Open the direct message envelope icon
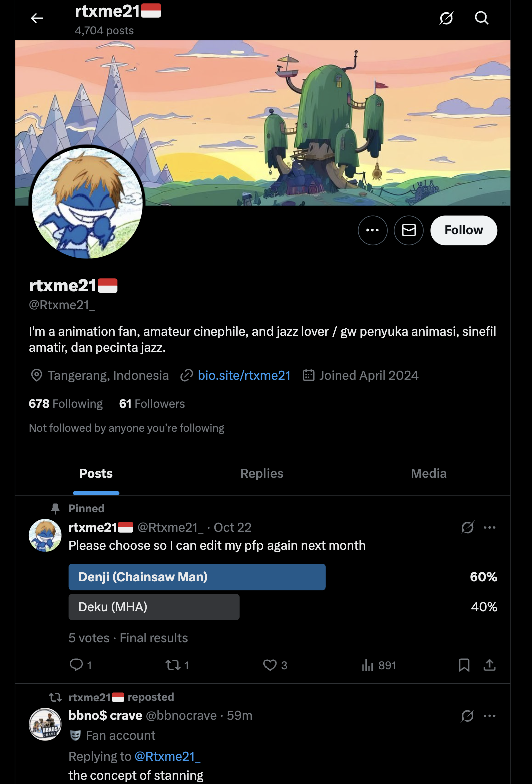This screenshot has width=532, height=784. point(409,230)
